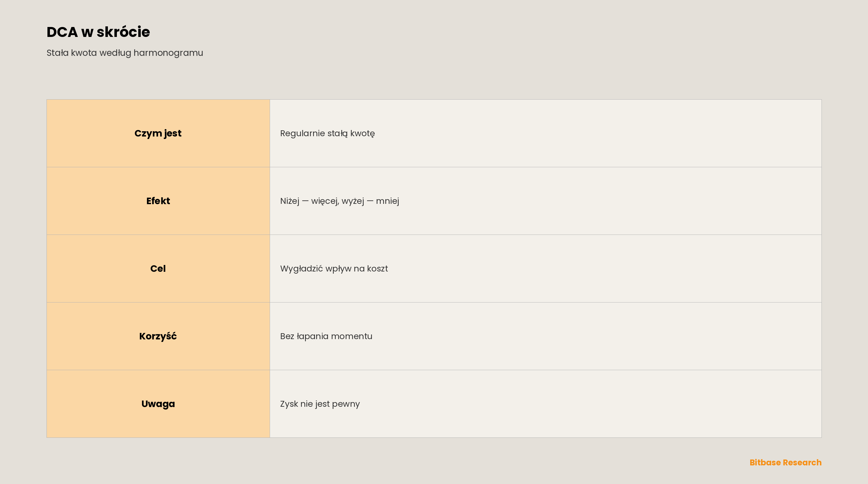Click the word kwotę in first row
Screen dimensions: 868x484
point(362,133)
